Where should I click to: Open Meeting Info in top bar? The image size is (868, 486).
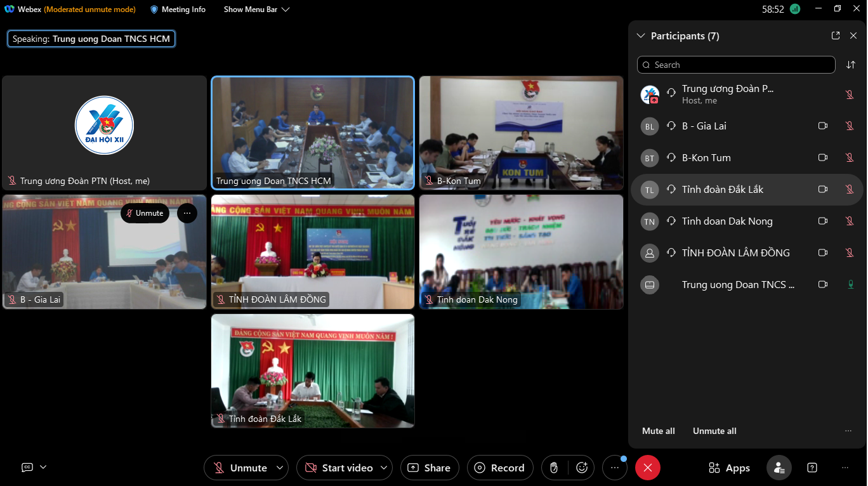pos(178,10)
